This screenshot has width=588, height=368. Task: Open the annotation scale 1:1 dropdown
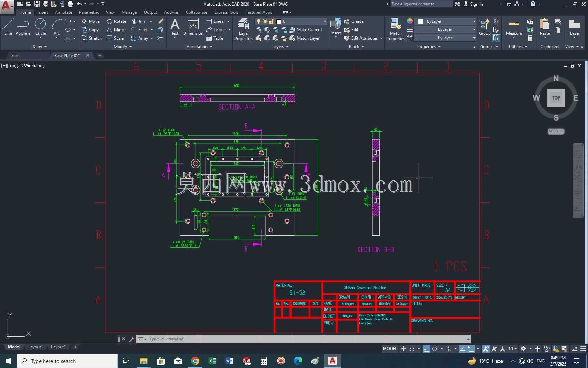[513, 349]
